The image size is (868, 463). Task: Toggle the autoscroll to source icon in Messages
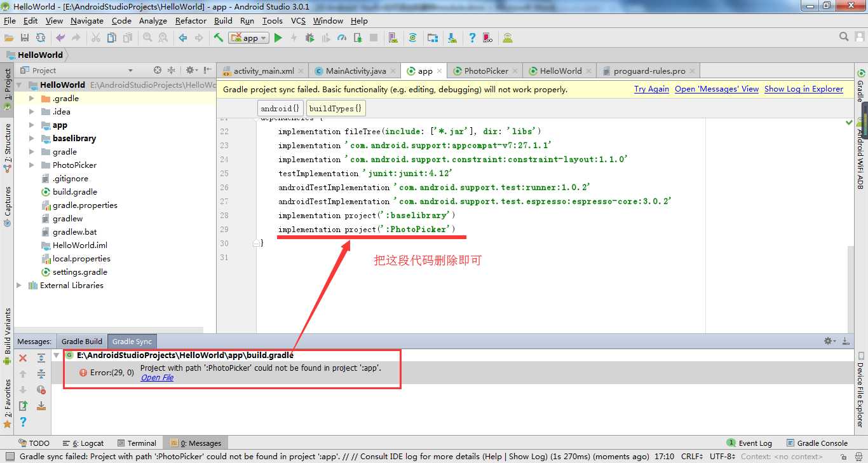41,406
